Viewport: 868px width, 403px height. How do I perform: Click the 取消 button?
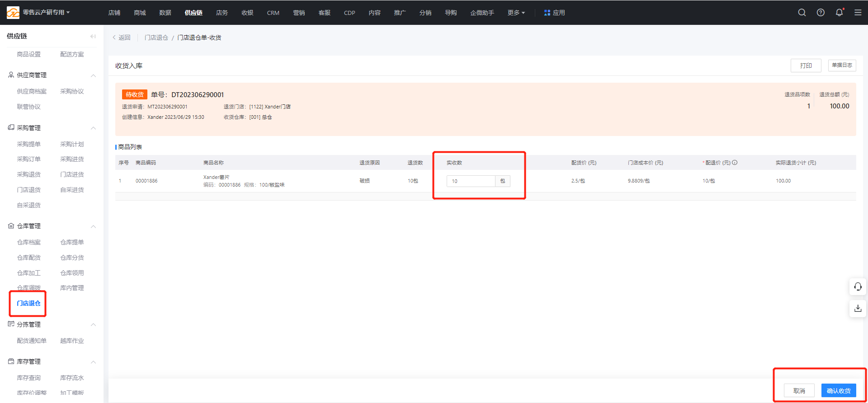(x=799, y=391)
